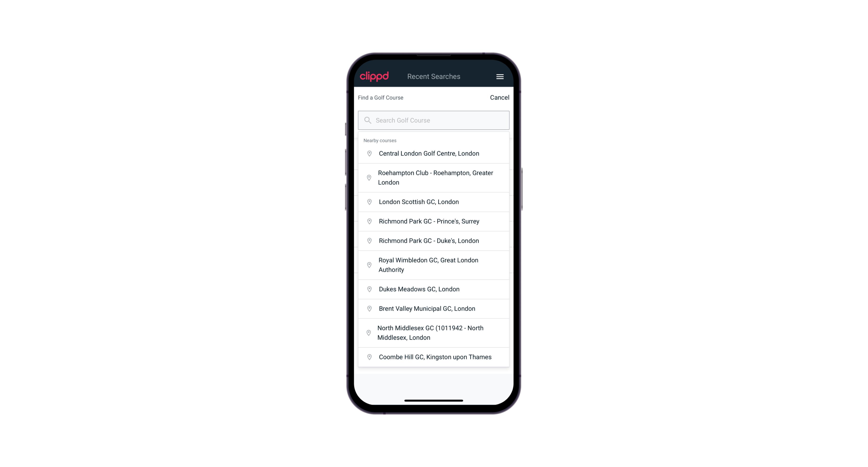Click the location pin icon for Royal Wimbledon GC

click(368, 265)
